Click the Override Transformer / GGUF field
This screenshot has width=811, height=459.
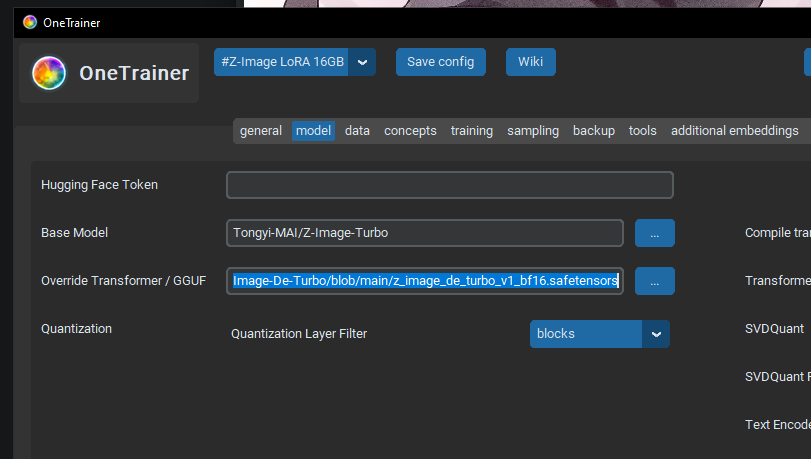tap(425, 281)
